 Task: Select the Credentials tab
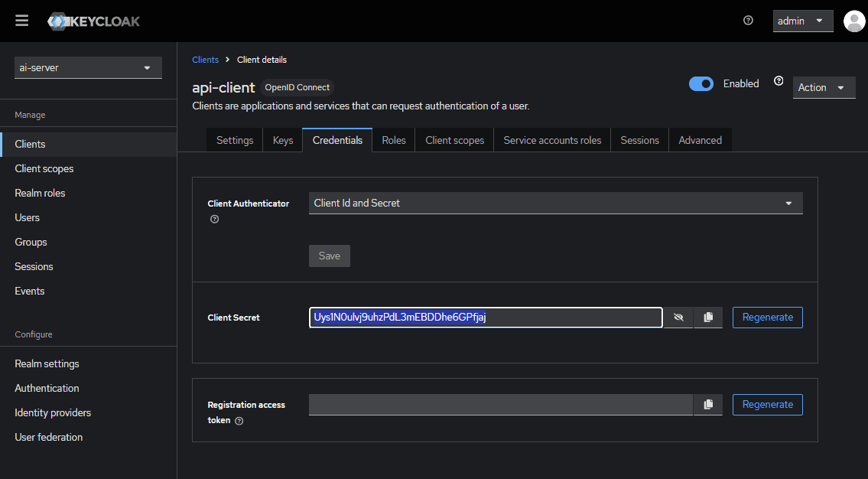click(337, 140)
